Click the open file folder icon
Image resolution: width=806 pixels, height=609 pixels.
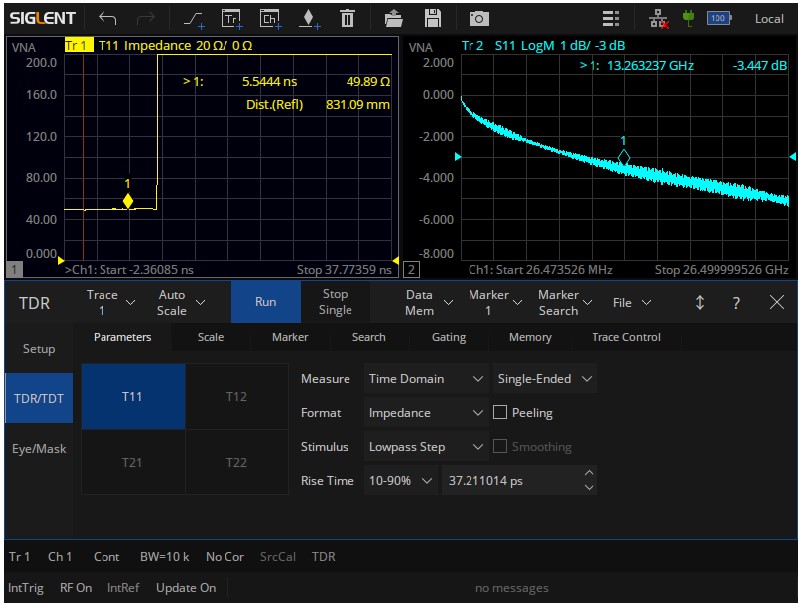[x=394, y=18]
